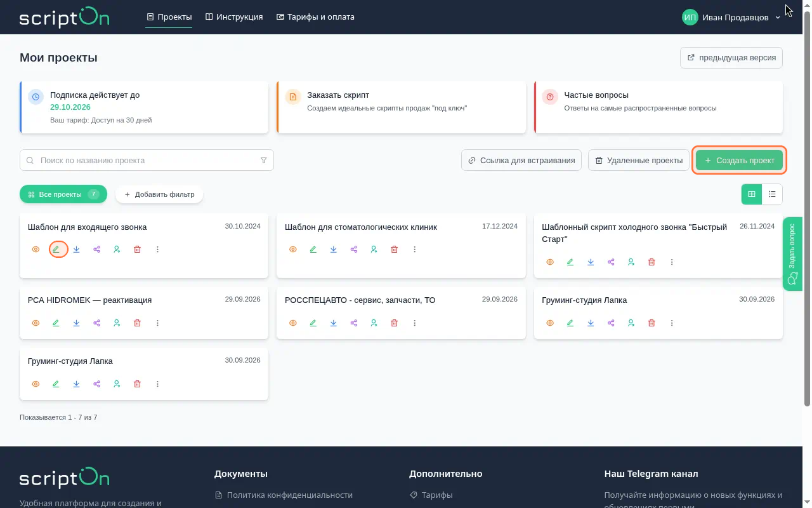Select the "Все проекты" filter tab

pos(63,194)
